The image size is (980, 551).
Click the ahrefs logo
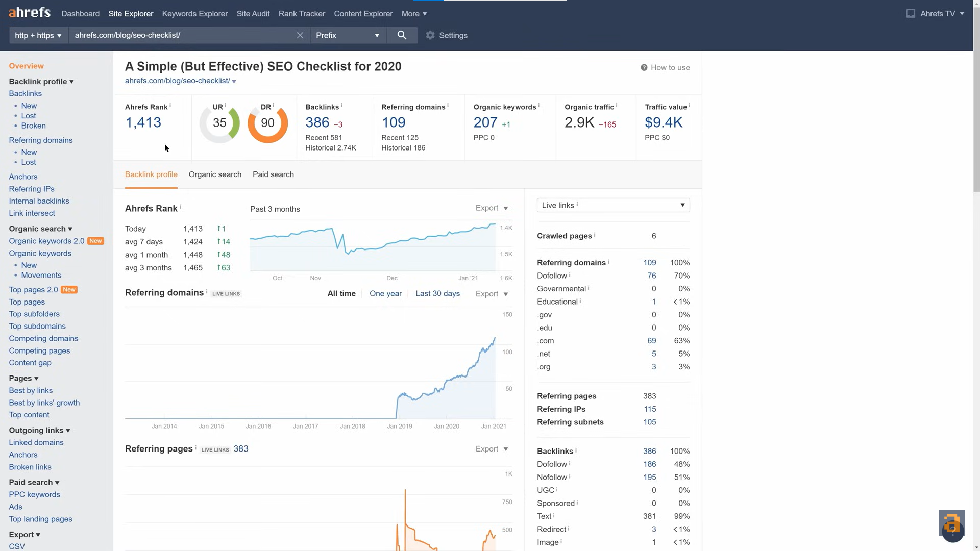pos(29,13)
